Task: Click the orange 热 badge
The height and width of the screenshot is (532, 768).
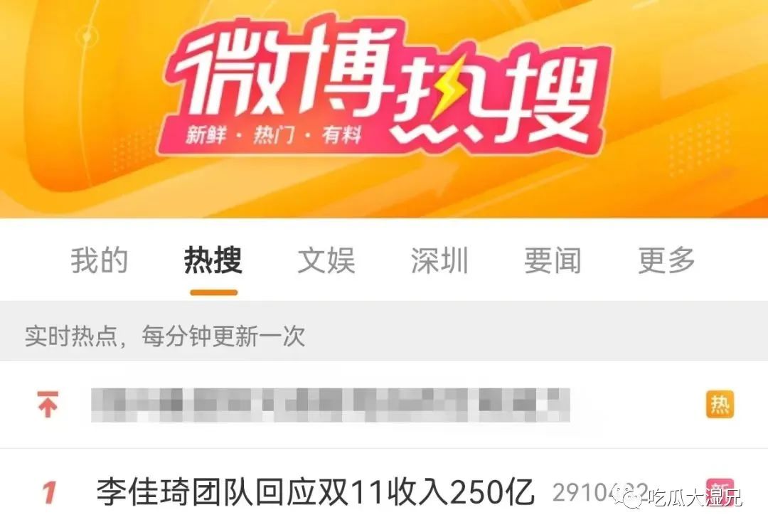Action: (720, 404)
